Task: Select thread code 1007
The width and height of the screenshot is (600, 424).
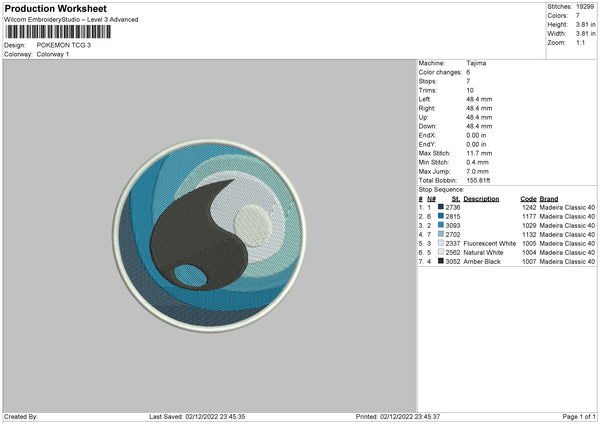Action: coord(529,262)
